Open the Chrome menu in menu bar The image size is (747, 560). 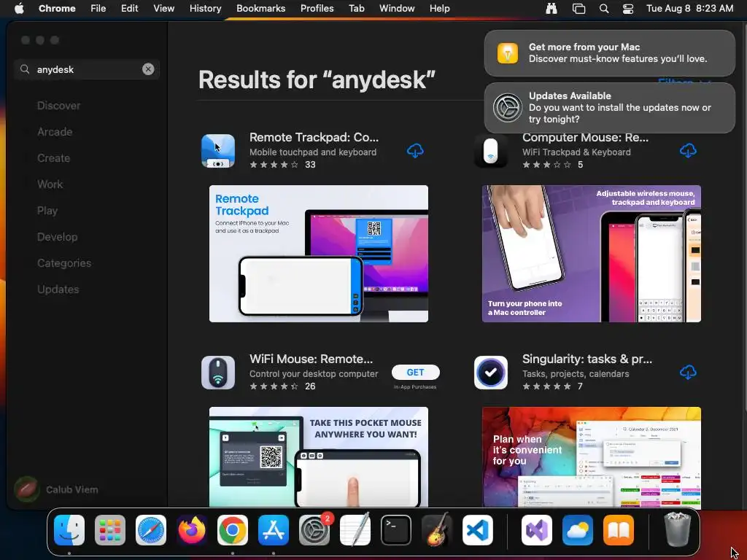tap(57, 8)
